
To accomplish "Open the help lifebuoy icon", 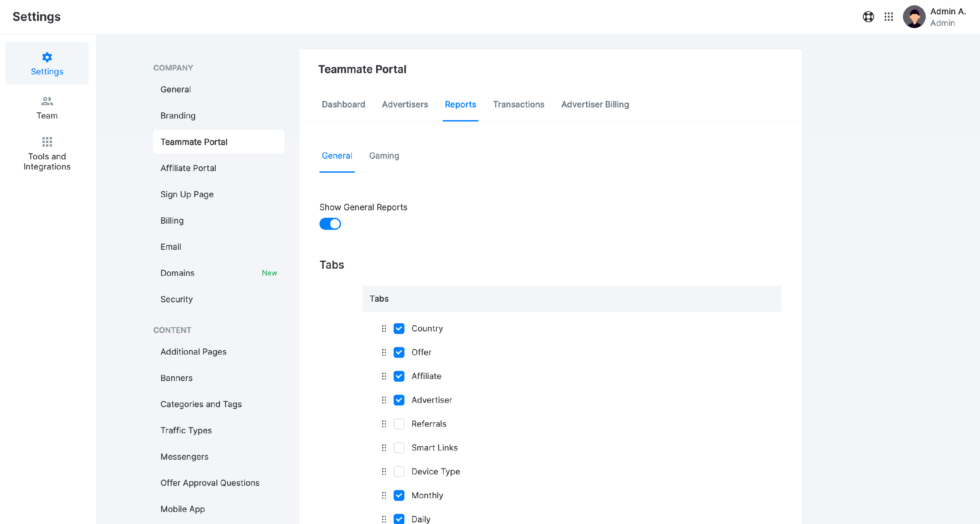I will click(868, 17).
